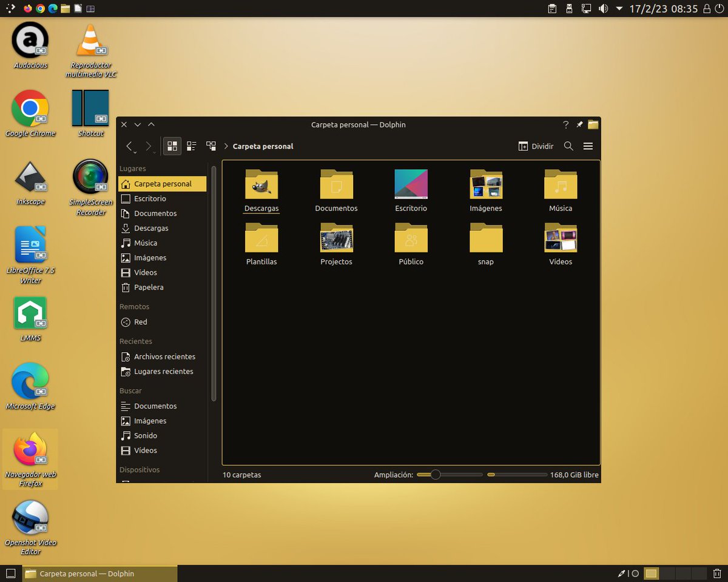Open VLC media player desktop shortcut
This screenshot has width=728, height=582.
(x=91, y=51)
